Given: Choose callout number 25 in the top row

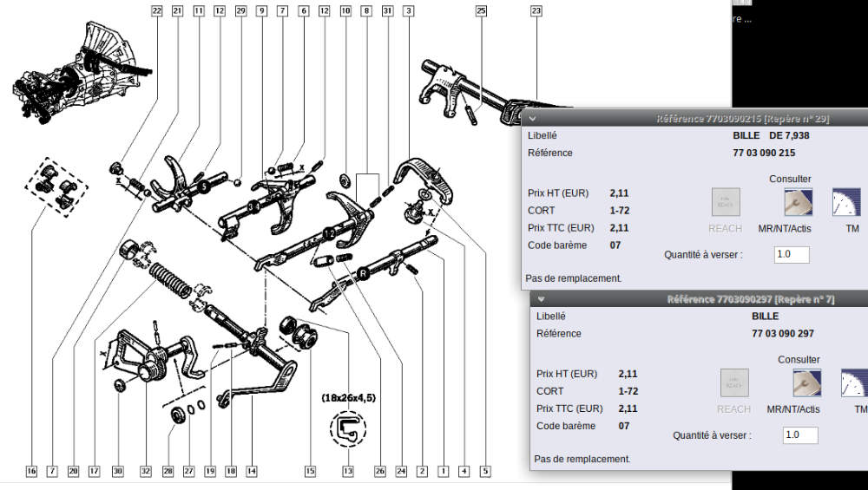Looking at the screenshot, I should click(x=482, y=11).
